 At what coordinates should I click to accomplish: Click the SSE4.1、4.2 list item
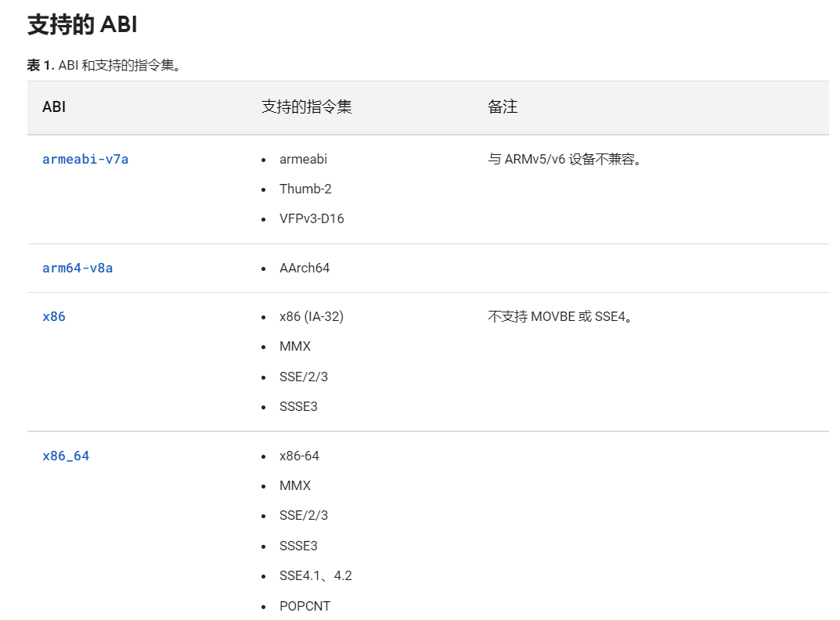[x=315, y=575]
